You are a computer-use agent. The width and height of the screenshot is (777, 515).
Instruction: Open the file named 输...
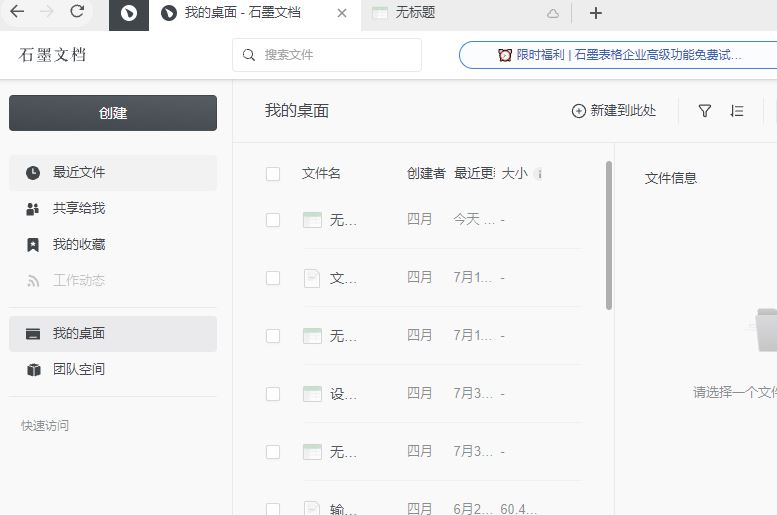[x=343, y=509]
